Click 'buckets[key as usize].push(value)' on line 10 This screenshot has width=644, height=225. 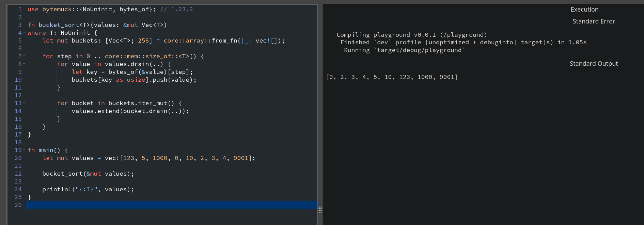click(x=132, y=80)
